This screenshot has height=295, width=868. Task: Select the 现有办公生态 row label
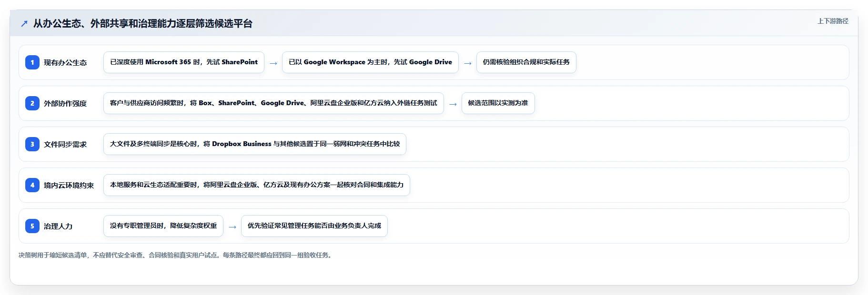tap(65, 62)
